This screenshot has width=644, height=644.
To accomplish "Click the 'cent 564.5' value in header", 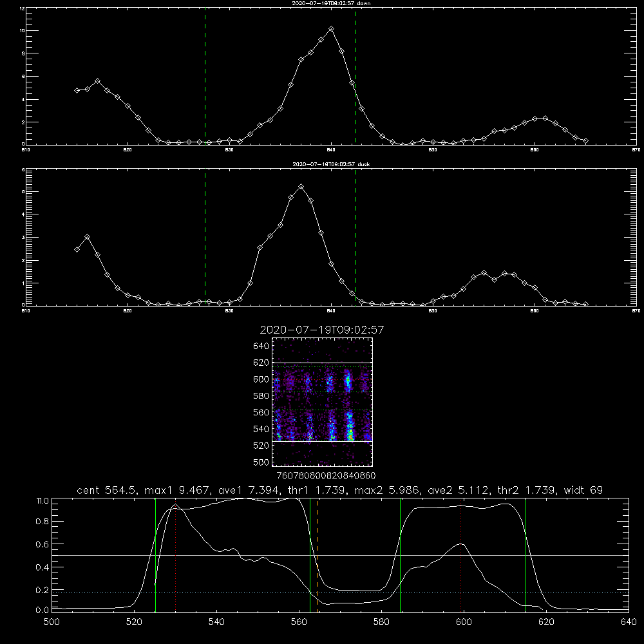I will [107, 490].
